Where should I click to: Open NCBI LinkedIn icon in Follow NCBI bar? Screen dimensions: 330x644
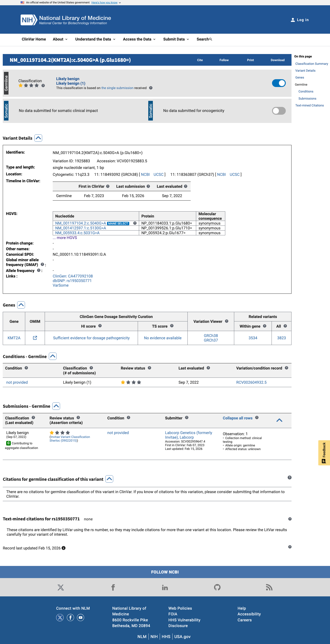tap(165, 587)
